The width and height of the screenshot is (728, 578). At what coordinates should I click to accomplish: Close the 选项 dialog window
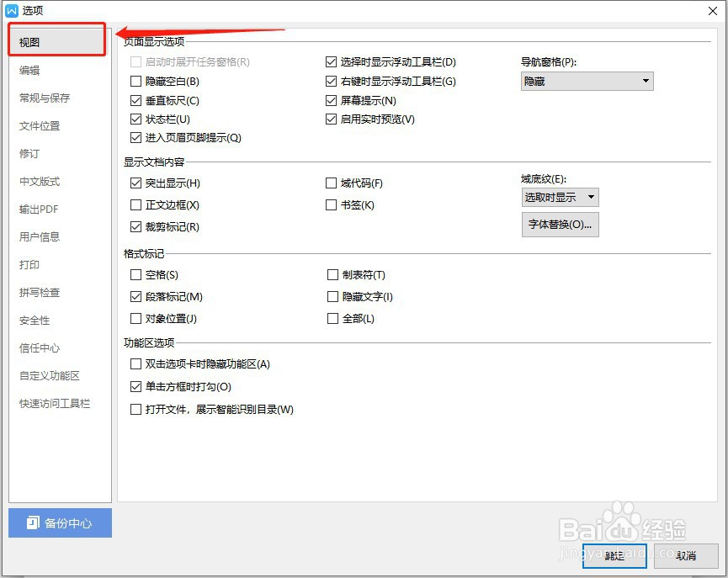(x=713, y=11)
